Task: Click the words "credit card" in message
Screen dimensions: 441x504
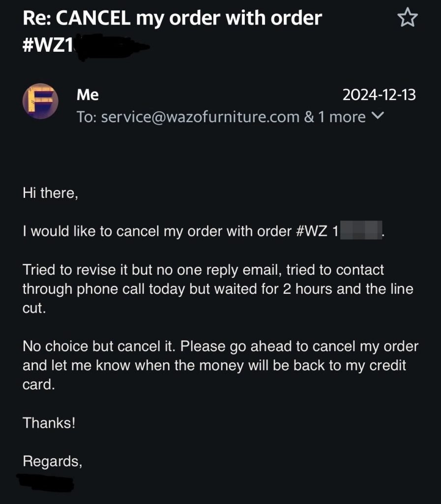Action: pyautogui.click(x=382, y=366)
